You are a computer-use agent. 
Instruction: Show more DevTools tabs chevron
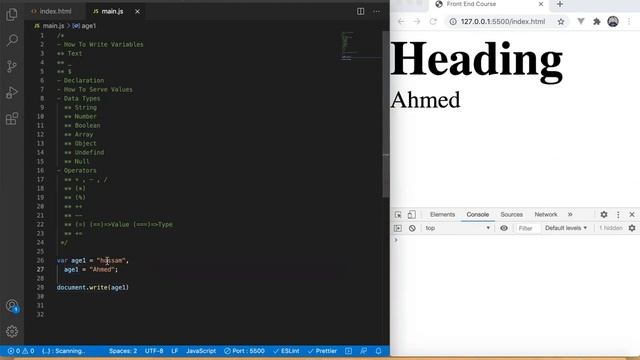[570, 214]
